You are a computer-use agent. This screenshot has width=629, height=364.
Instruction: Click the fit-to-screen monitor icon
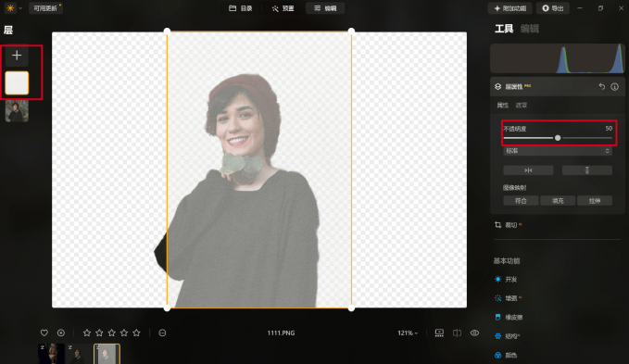pyautogui.click(x=439, y=333)
